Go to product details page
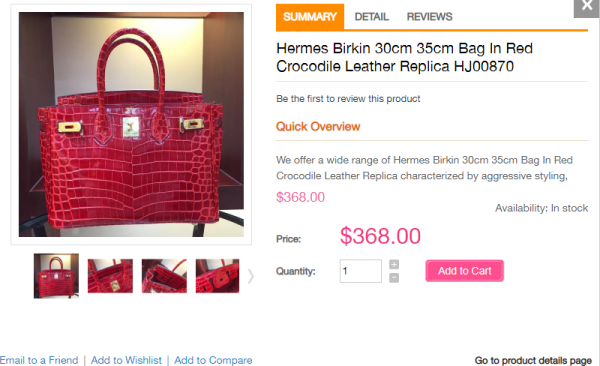600x366 pixels. pyautogui.click(x=533, y=361)
